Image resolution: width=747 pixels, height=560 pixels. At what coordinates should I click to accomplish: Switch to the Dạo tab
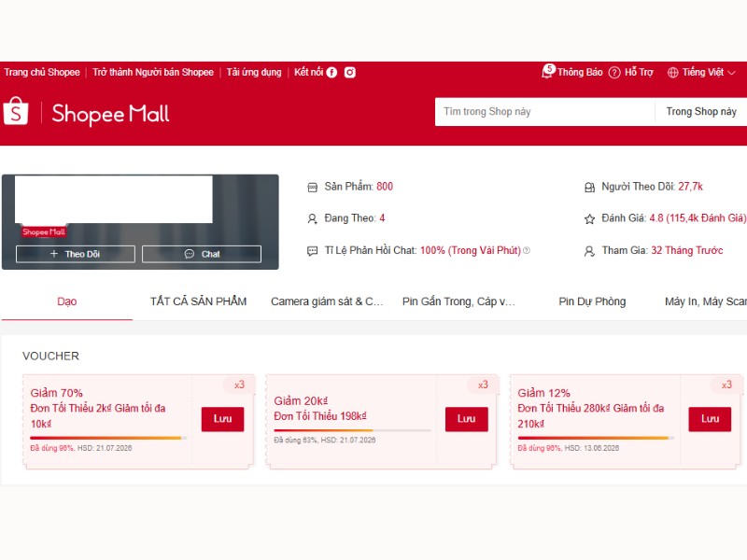[x=66, y=301]
